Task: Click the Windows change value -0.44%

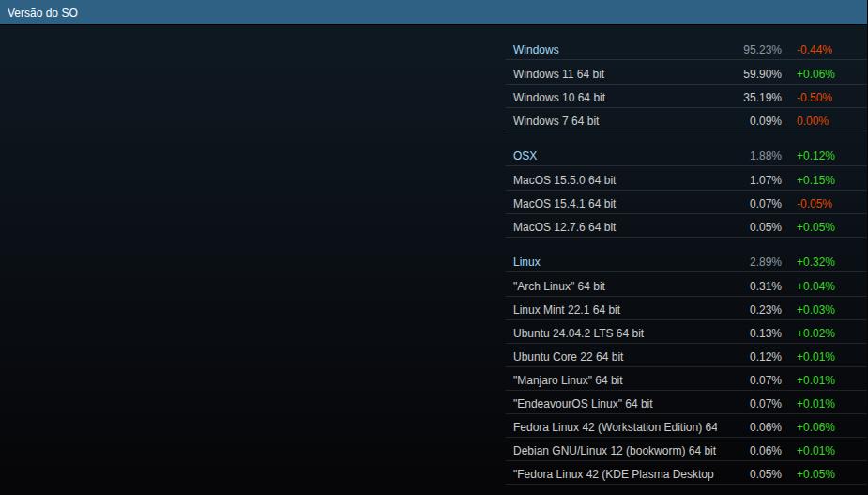Action: coord(815,50)
